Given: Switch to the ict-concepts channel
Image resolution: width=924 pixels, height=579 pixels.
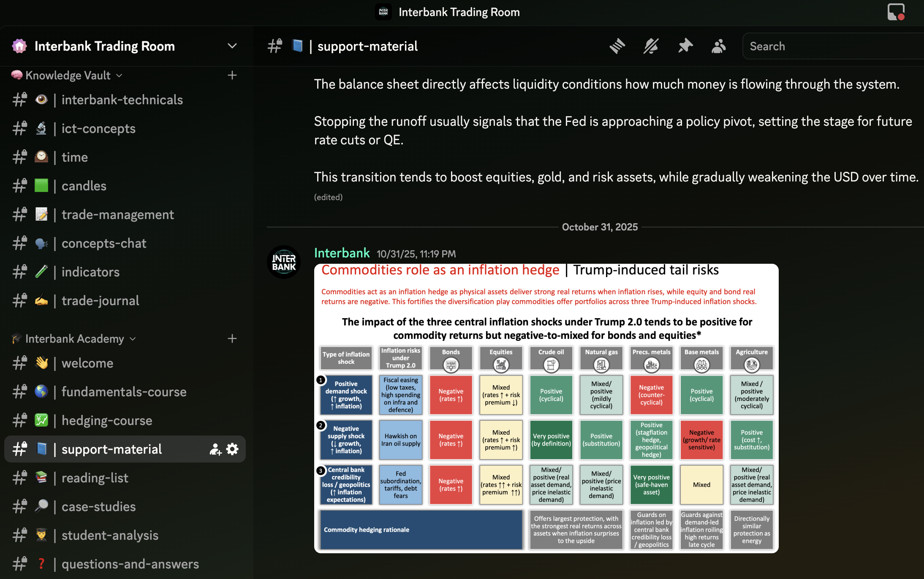Looking at the screenshot, I should [98, 129].
